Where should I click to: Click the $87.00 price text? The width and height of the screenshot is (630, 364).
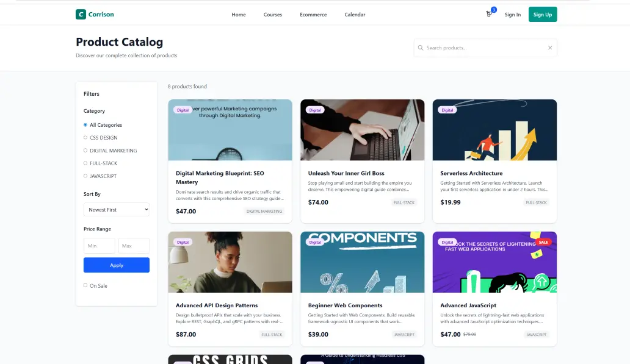coord(186,334)
